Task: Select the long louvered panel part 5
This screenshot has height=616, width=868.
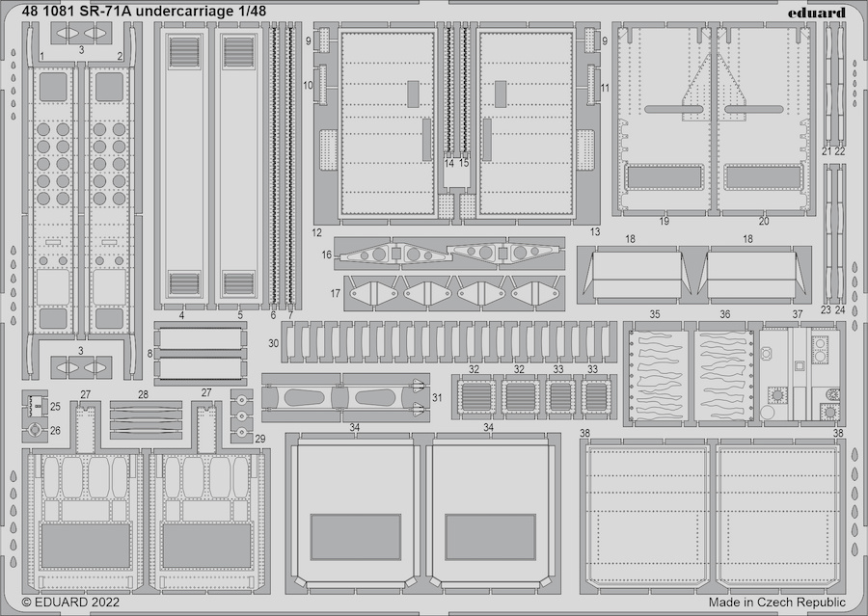Action: 238,166
